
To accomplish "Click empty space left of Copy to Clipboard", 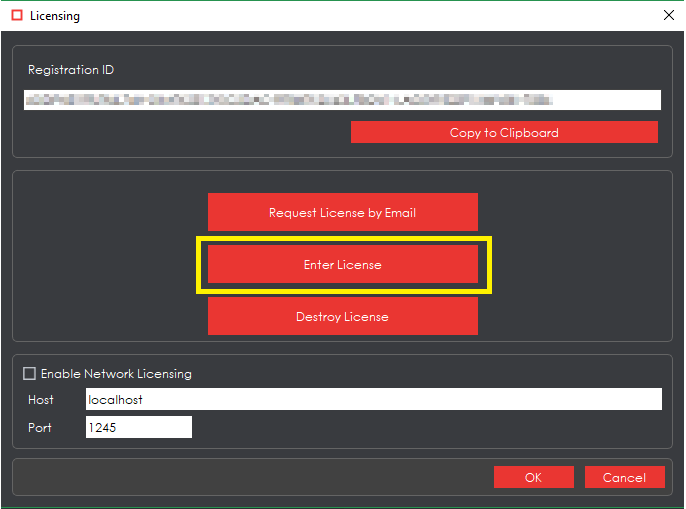I will (180, 133).
